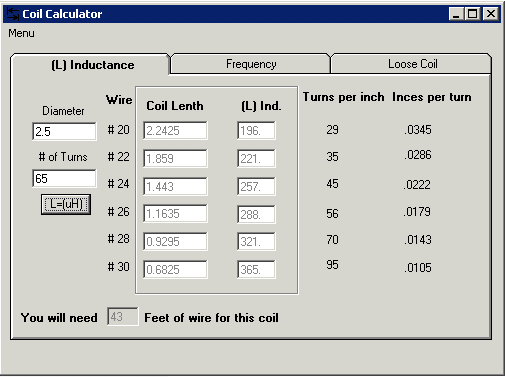Click Coil Length field for wire #20

(175, 130)
